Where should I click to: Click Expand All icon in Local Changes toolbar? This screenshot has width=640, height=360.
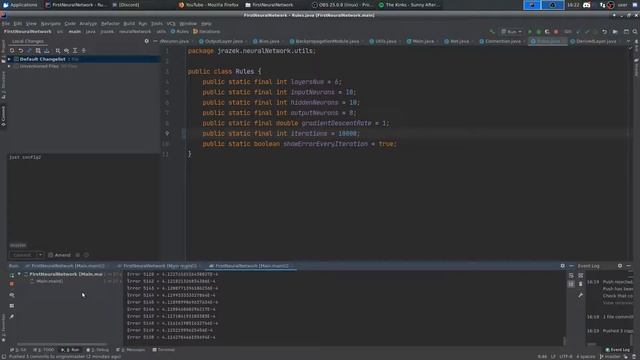coord(75,51)
